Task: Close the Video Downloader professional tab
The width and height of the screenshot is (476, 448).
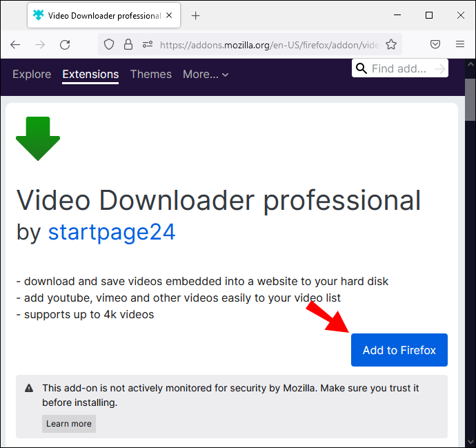Action: (169, 15)
